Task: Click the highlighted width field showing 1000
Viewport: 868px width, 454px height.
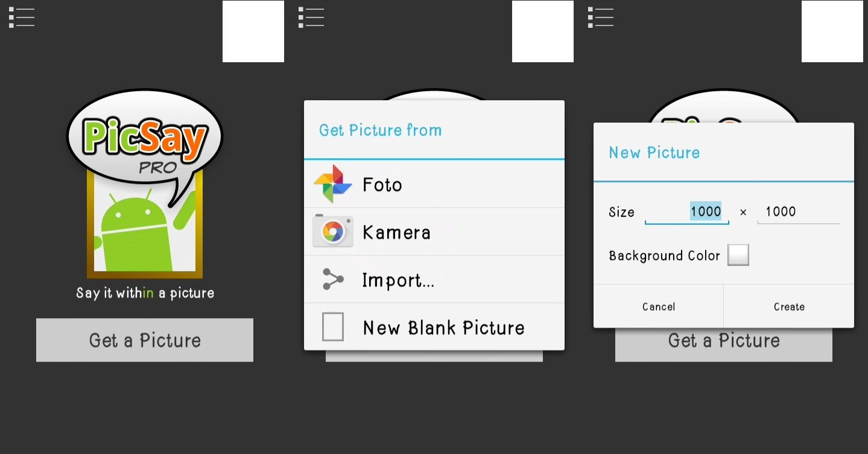Action: (x=688, y=212)
